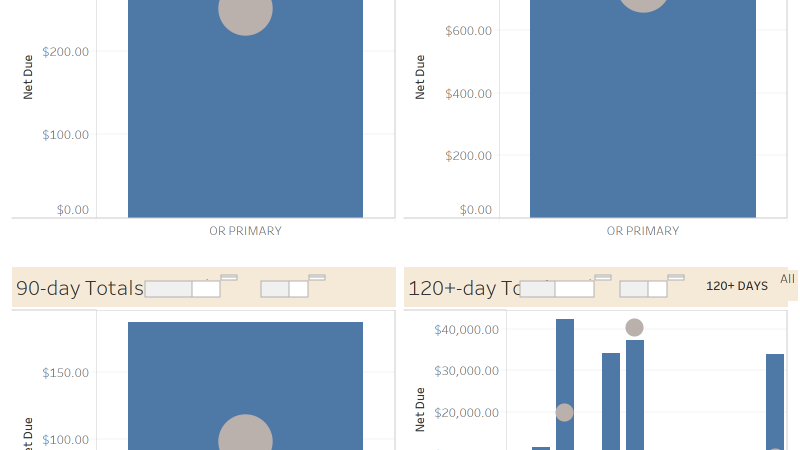This screenshot has width=800, height=450.
Task: Click the first slider control beside the 90-day Totals title
Action: point(183,289)
